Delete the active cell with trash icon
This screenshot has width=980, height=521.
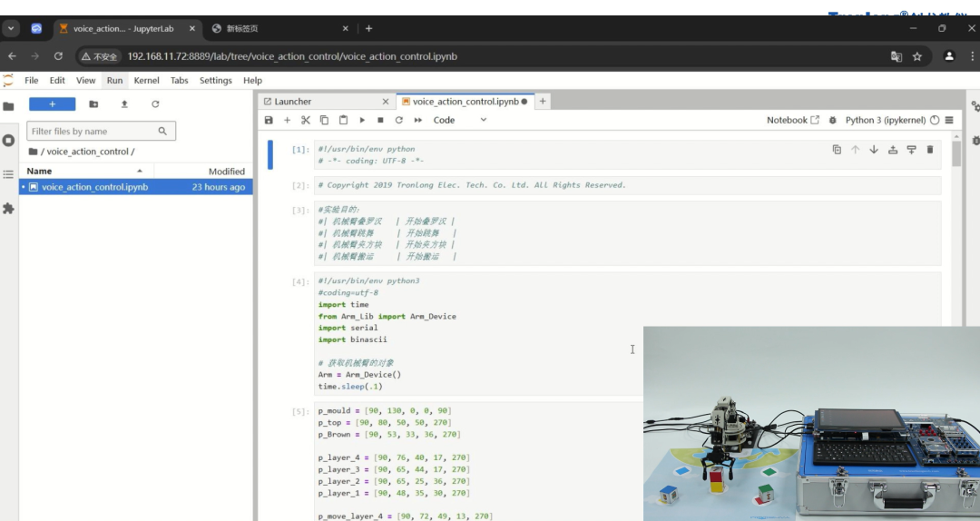tap(930, 150)
